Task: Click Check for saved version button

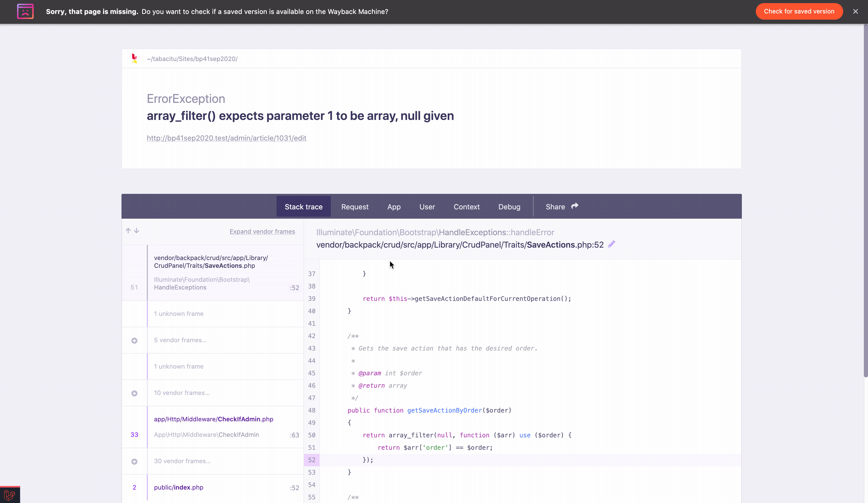Action: pos(799,11)
